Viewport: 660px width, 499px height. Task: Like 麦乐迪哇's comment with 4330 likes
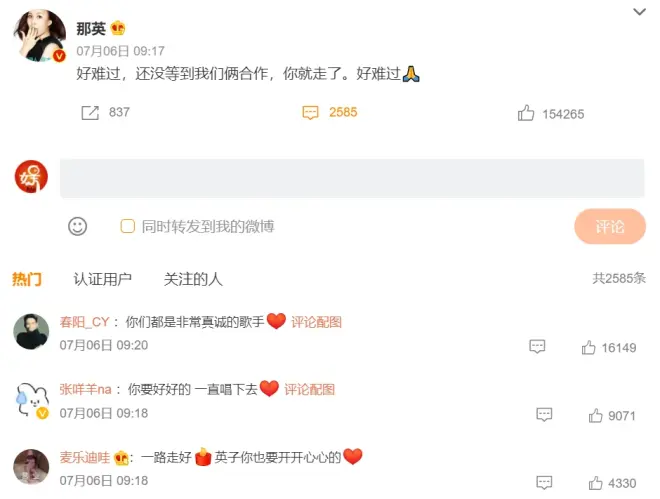(x=595, y=483)
